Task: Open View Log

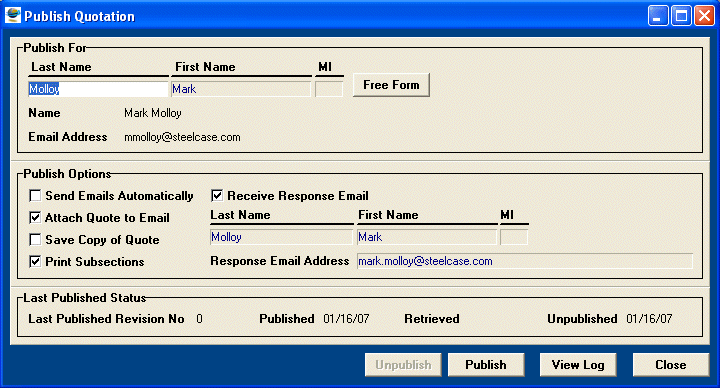Action: coord(578,365)
